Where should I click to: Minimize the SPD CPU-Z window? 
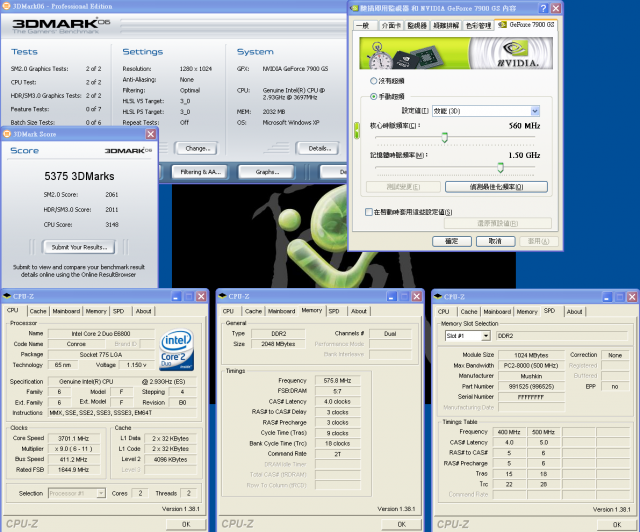(607, 297)
